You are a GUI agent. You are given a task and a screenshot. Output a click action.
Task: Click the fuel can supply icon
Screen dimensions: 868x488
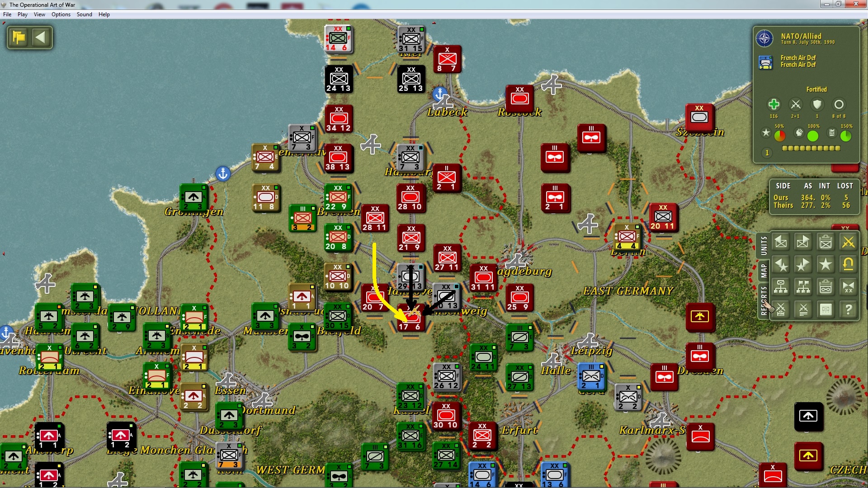[x=831, y=133]
